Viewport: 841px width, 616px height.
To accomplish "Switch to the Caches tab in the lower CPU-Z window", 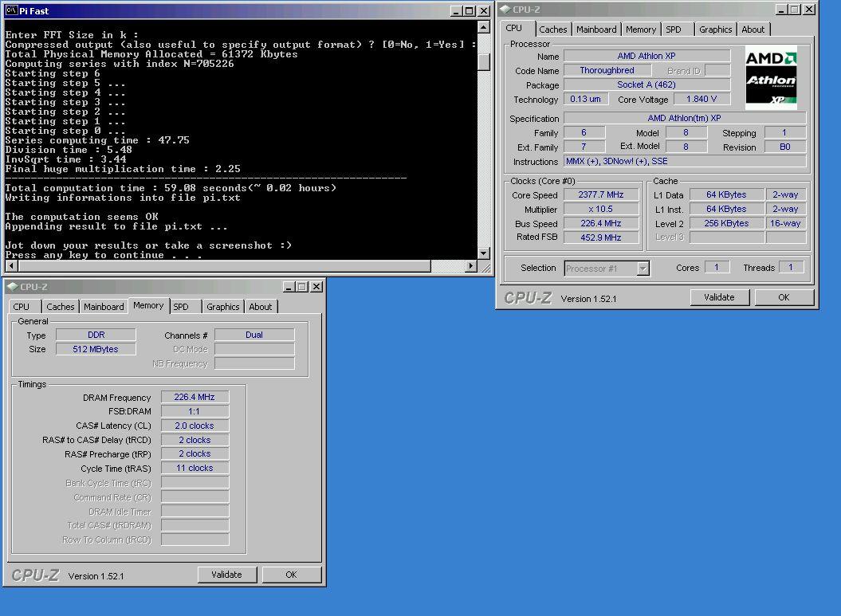I will pyautogui.click(x=60, y=307).
